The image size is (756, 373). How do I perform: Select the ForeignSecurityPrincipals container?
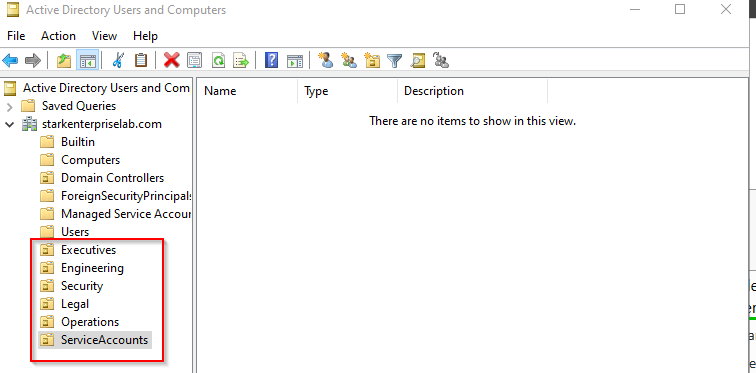pyautogui.click(x=126, y=196)
